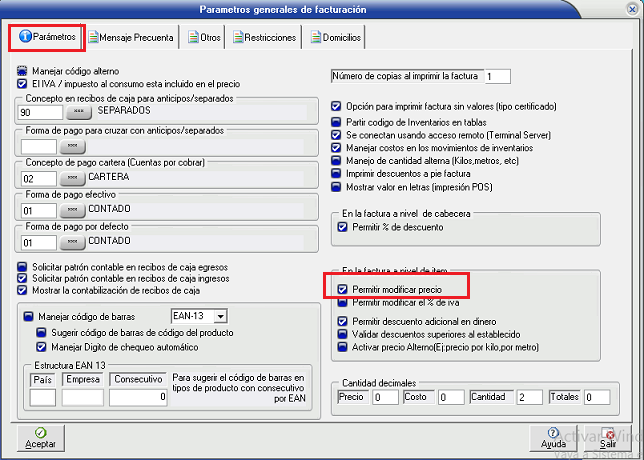644x460 pixels.
Task: Expand the EAN-13 barcode type dropdown
Action: pos(221,316)
